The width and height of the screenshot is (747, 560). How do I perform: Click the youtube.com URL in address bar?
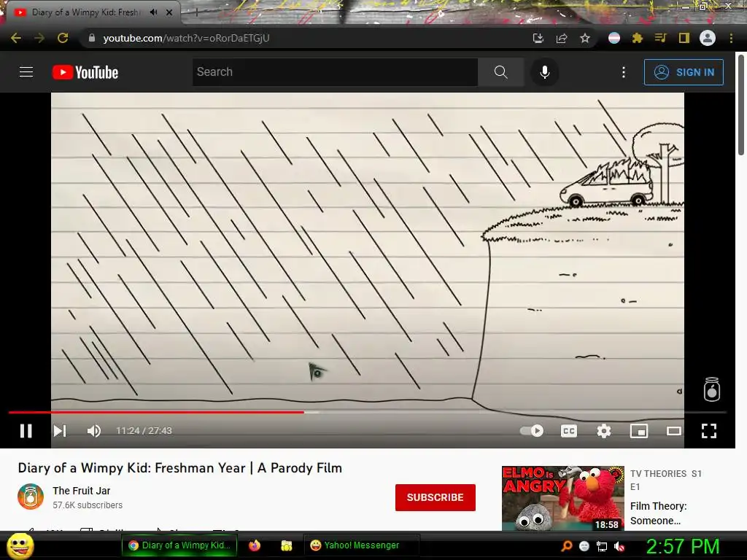point(186,38)
